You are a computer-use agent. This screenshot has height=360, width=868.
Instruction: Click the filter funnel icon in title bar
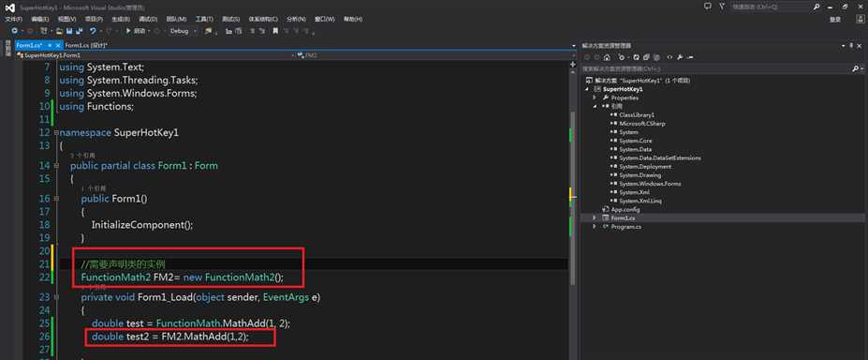[722, 6]
